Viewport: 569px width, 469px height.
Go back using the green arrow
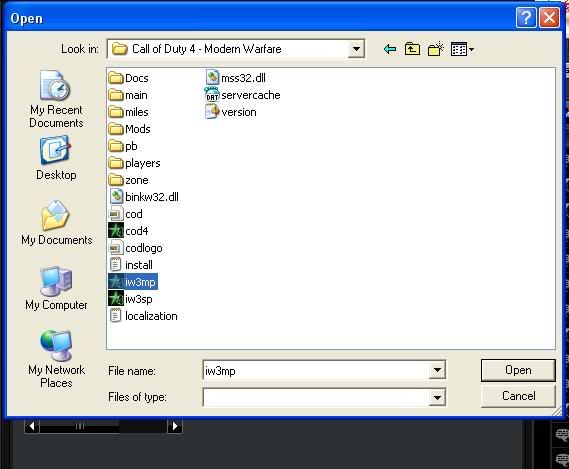390,49
